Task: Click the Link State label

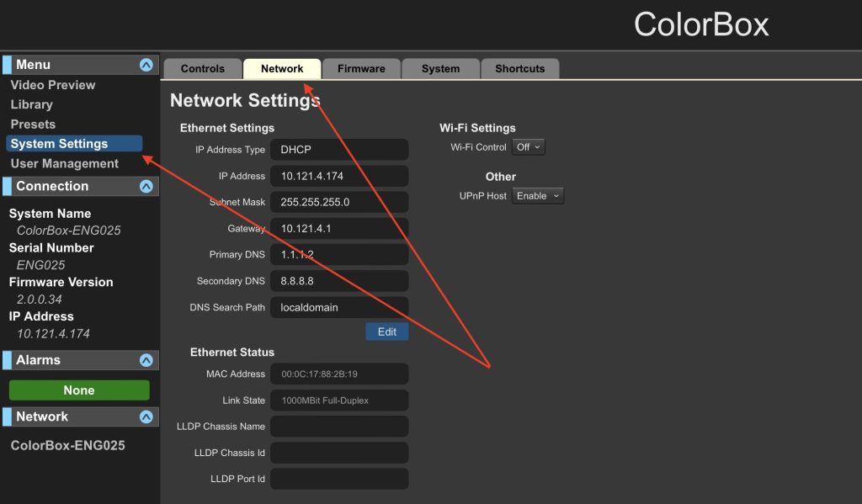Action: tap(243, 401)
